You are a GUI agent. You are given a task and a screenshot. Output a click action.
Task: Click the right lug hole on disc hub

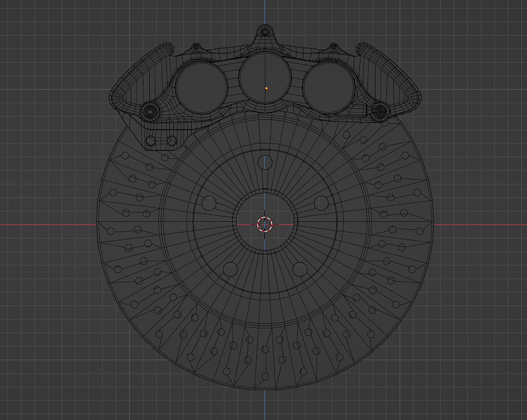[321, 203]
